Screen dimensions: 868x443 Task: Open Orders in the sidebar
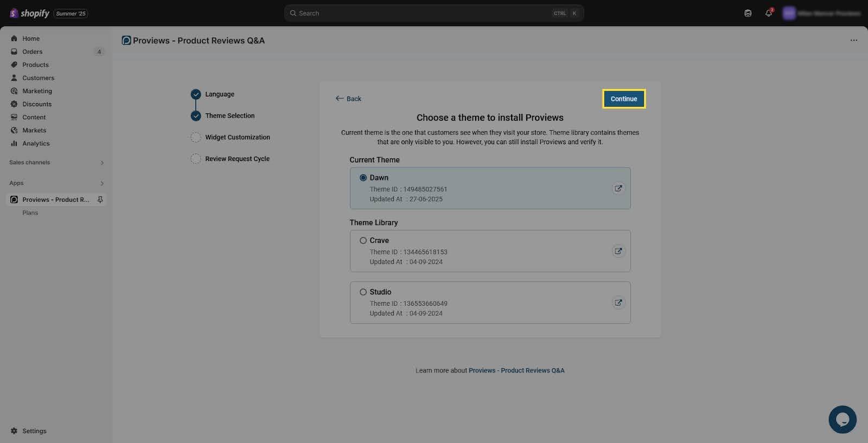click(x=33, y=52)
